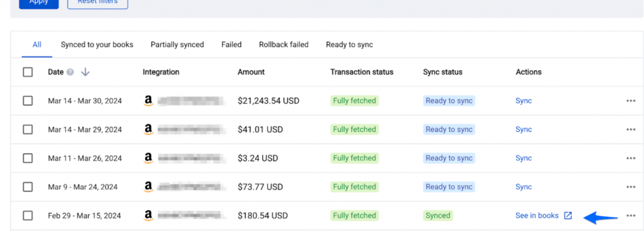Open the three-dot menu for $41.01 row
The height and width of the screenshot is (231, 644).
(x=631, y=129)
